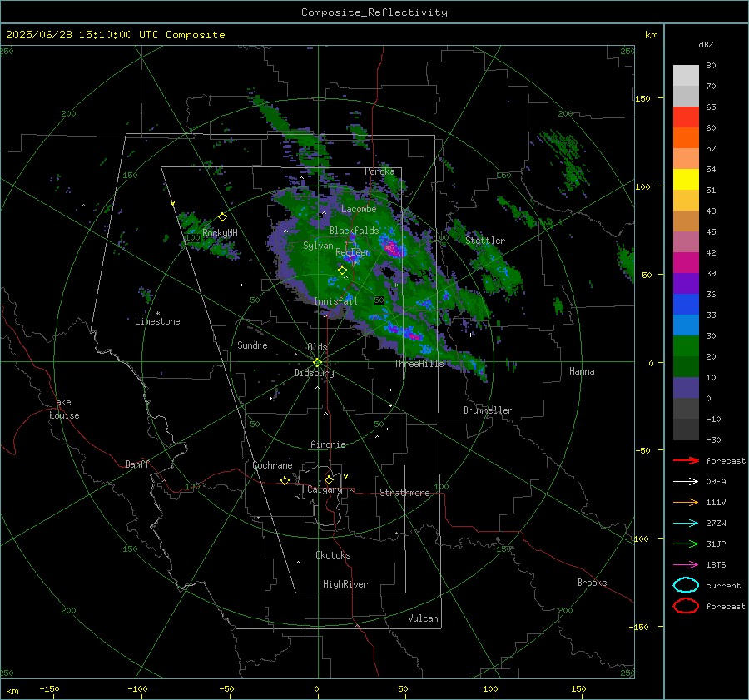Click the magenta 18TS arrow icon
749x700 pixels.
pos(686,565)
